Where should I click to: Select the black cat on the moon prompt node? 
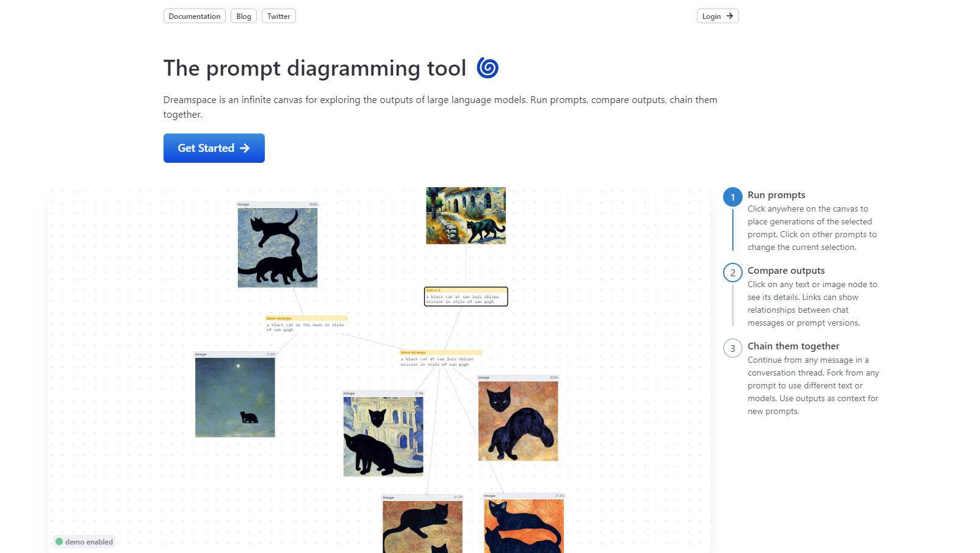tap(306, 324)
